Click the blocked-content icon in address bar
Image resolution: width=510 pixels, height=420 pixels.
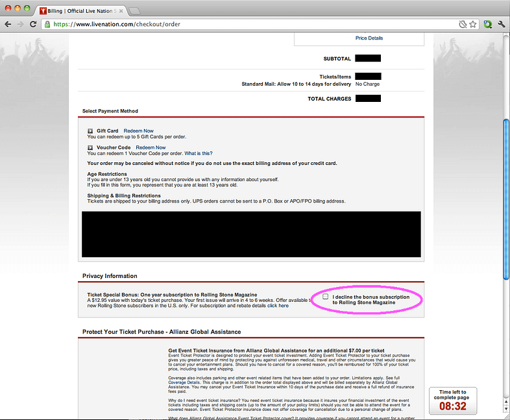tap(462, 24)
